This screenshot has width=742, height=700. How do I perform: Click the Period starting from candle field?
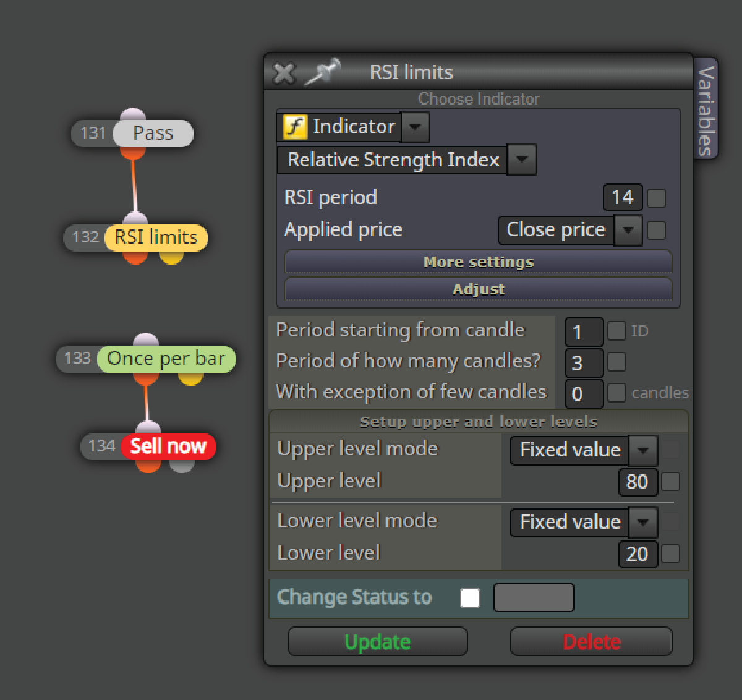(584, 332)
